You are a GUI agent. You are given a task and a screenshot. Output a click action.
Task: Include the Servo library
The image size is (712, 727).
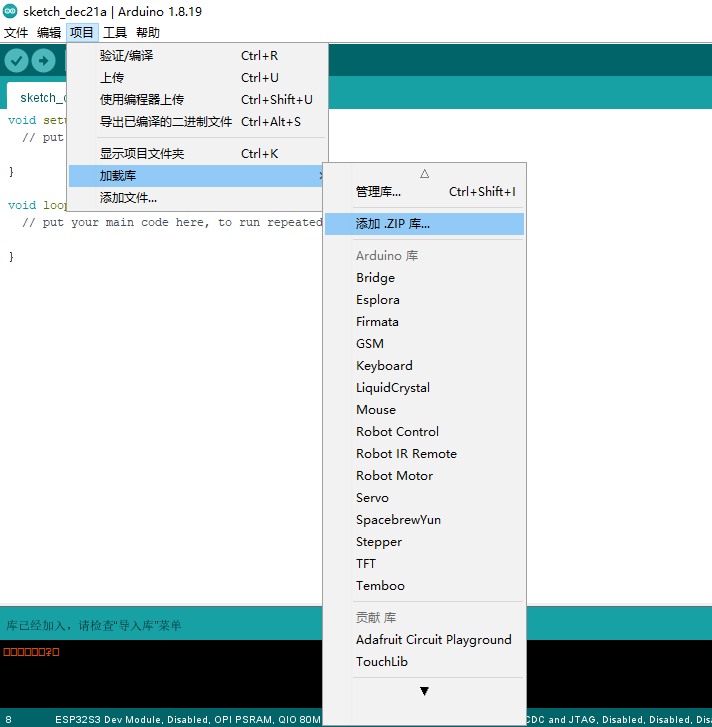[424, 498]
